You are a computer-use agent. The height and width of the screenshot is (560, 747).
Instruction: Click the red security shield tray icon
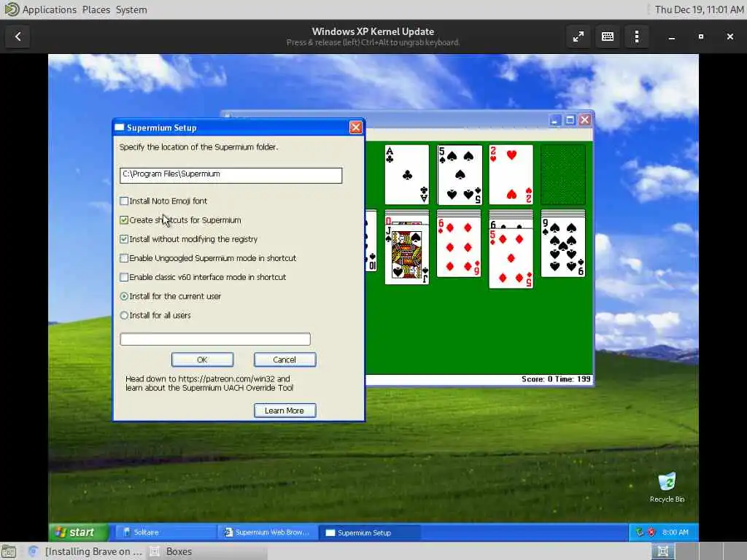tap(651, 532)
